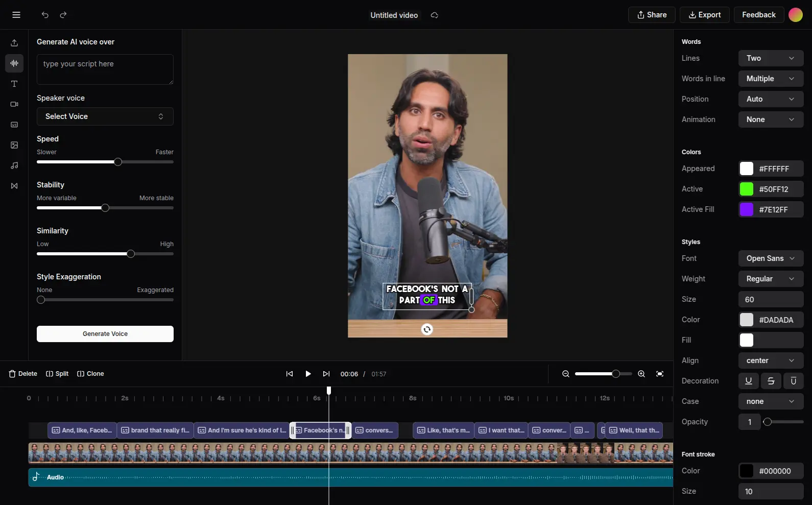Select the 'And, like, Faceb...' caption clip
The height and width of the screenshot is (505, 812).
click(82, 430)
